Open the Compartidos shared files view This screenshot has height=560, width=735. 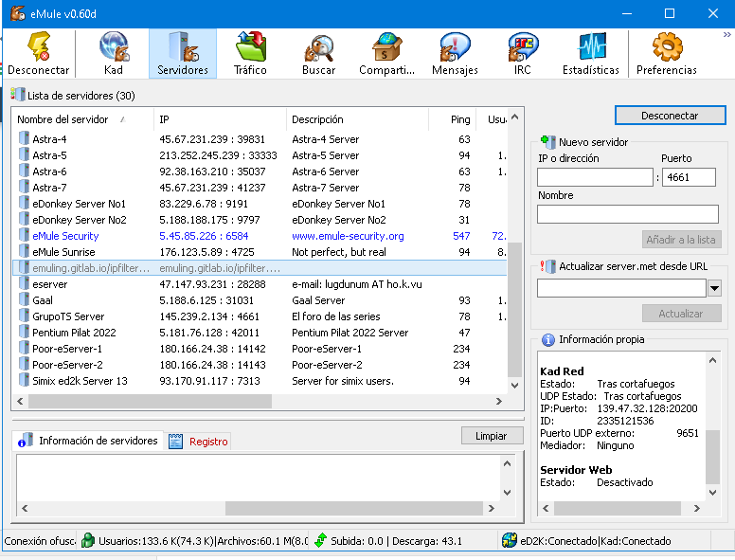pos(386,53)
